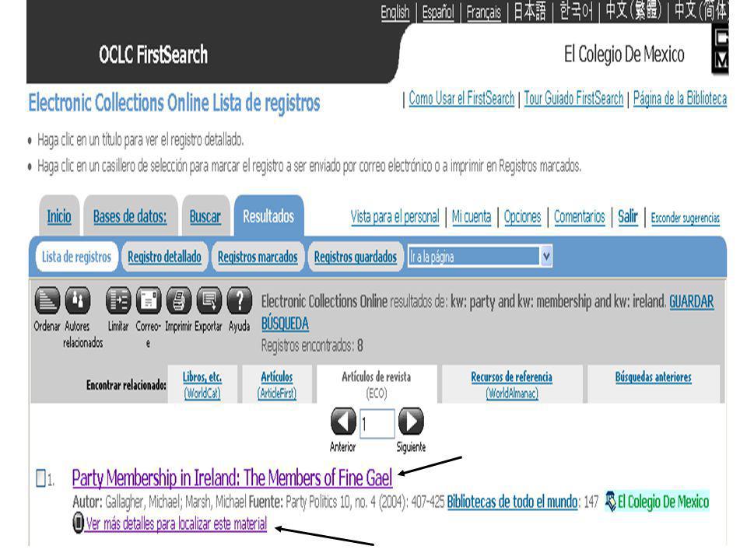Open the Registros marcados subtab
Image resolution: width=747 pixels, height=560 pixels.
(258, 257)
